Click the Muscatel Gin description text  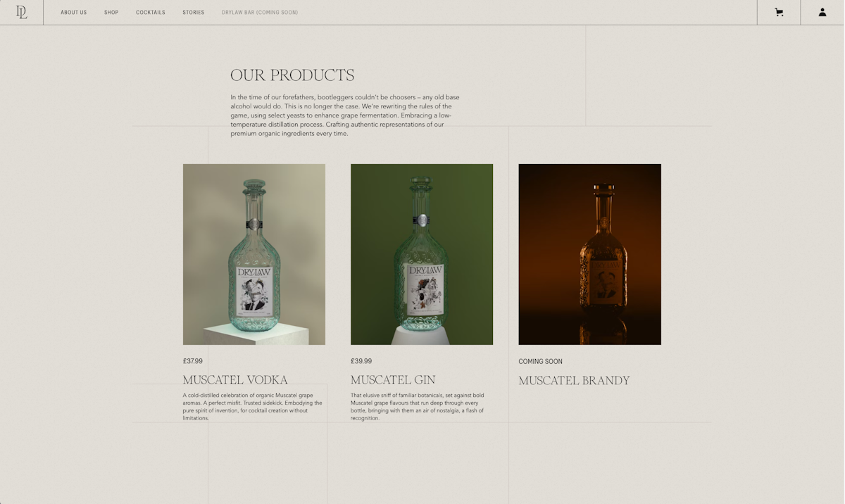click(418, 407)
